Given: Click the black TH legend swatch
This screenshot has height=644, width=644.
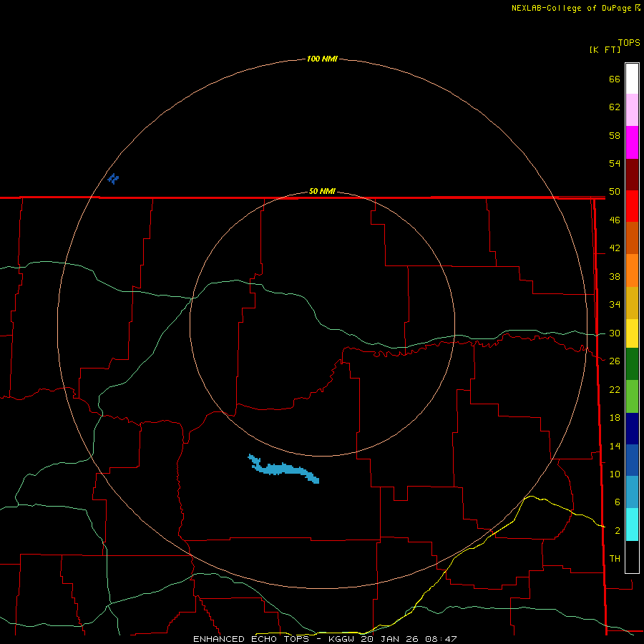Looking at the screenshot, I should 632,557.
